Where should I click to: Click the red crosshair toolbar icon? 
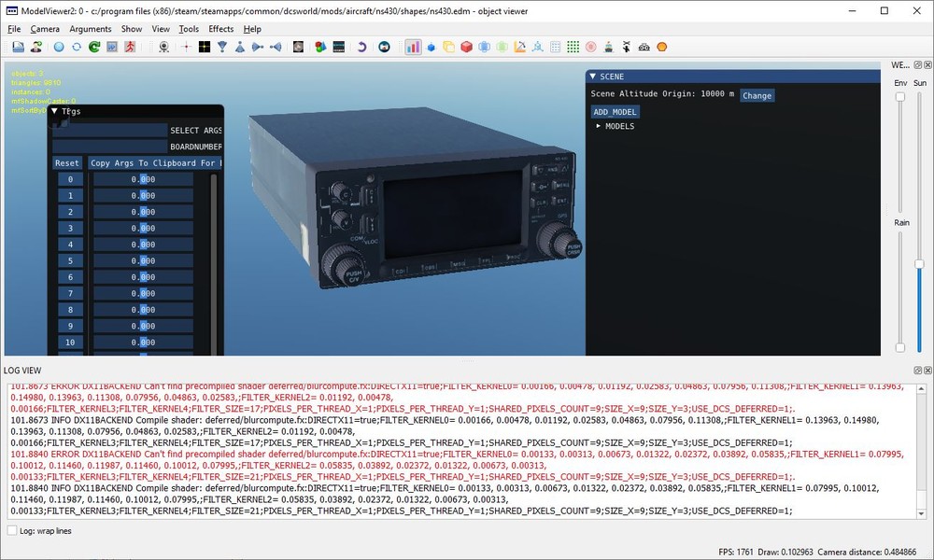187,47
